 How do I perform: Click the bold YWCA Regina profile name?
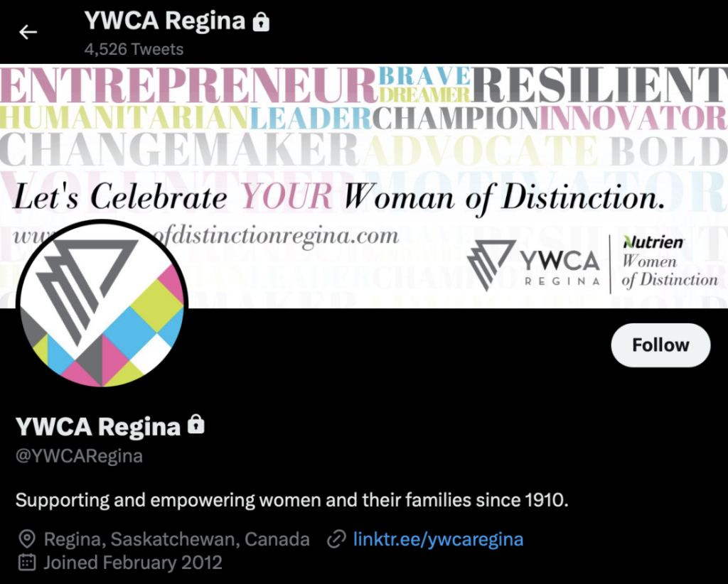(98, 426)
